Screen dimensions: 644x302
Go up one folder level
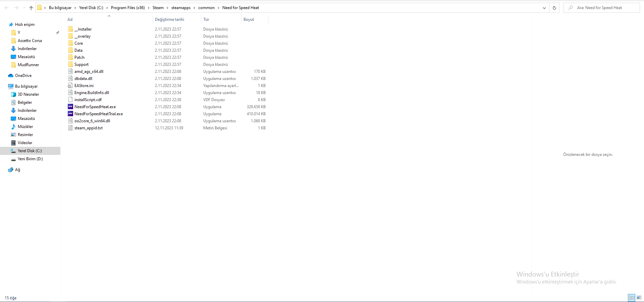(x=31, y=8)
